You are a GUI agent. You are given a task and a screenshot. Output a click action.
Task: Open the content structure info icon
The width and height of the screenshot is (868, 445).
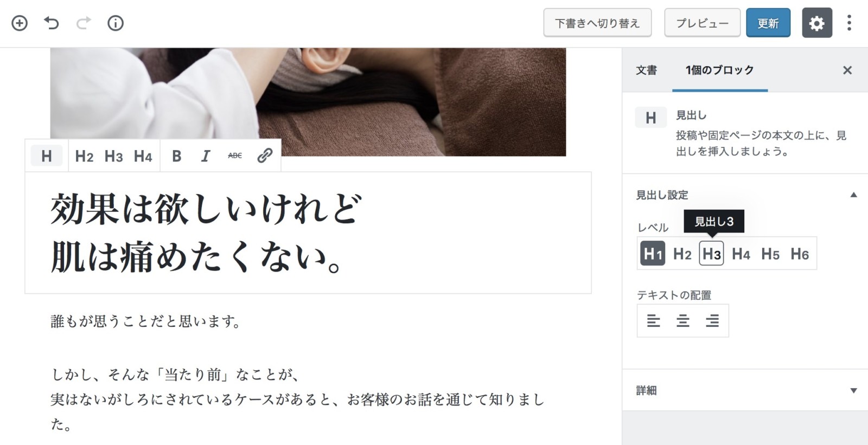pyautogui.click(x=116, y=23)
